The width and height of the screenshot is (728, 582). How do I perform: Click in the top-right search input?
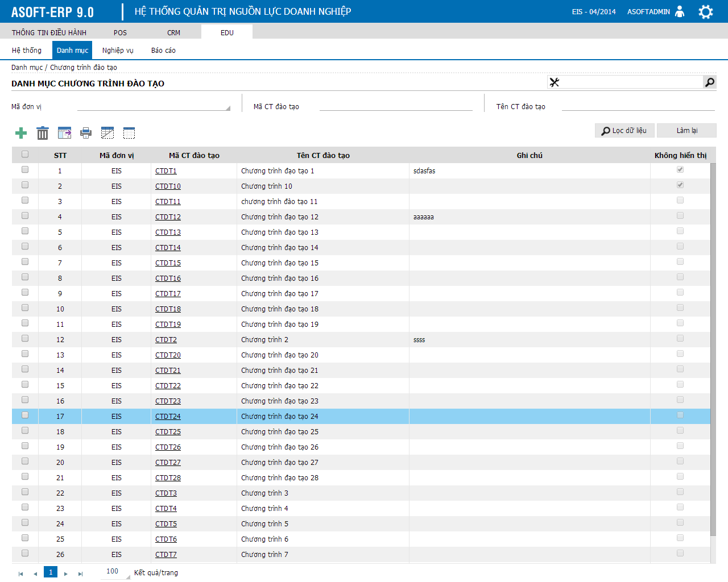[x=632, y=82]
